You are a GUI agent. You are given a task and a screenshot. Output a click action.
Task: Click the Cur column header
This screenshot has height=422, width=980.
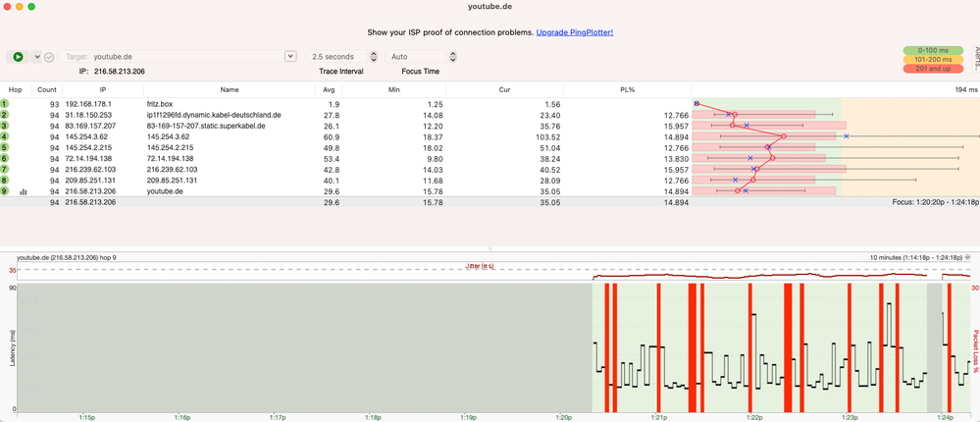504,90
